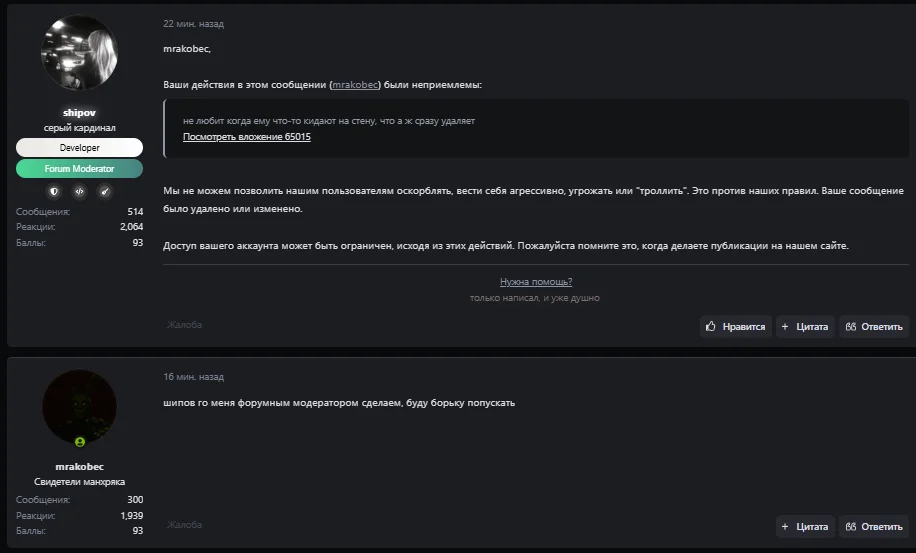The height and width of the screenshot is (553, 916).
Task: Open the 'Посмотреть вложение 65015' attachment link
Action: click(x=246, y=137)
